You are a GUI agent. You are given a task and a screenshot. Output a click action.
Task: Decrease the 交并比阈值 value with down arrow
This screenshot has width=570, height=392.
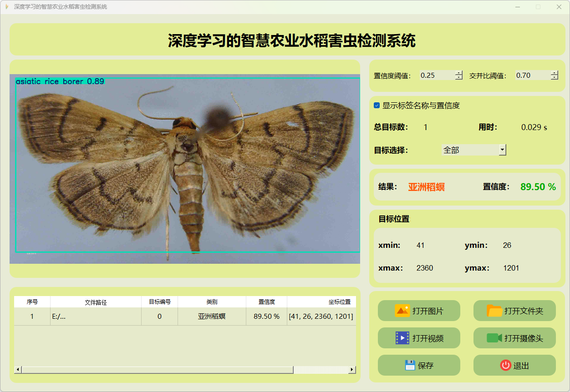point(554,78)
